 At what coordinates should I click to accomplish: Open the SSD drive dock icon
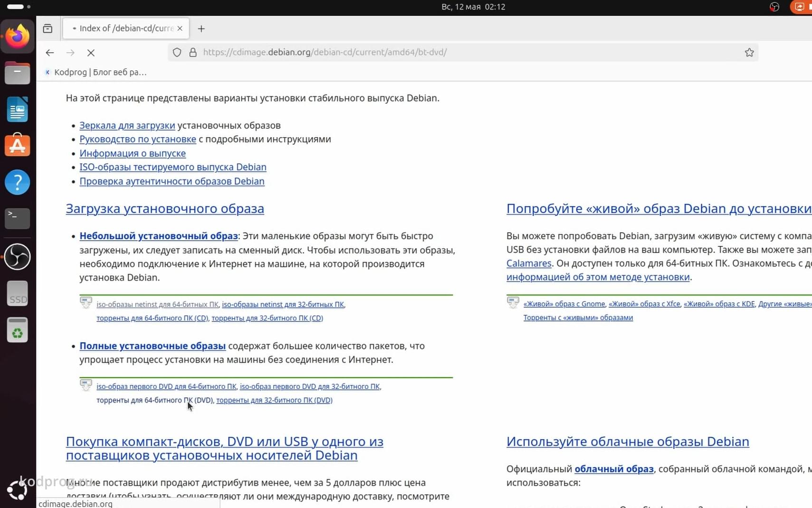[18, 293]
